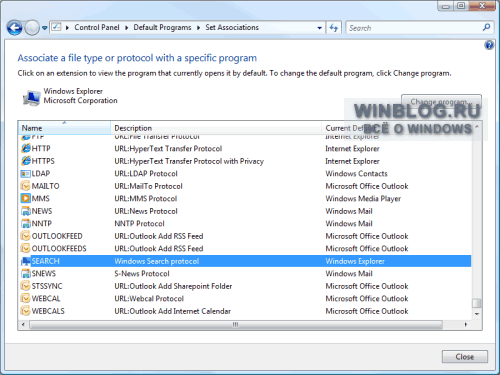Click the OUTLOOKFEED Outlook icon
500x375 pixels.
(x=26, y=236)
